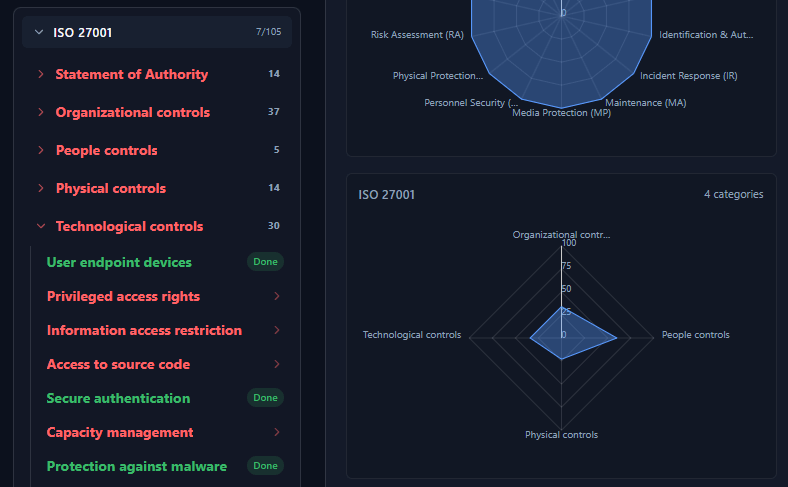Viewport: 788px width, 487px height.
Task: Click Technological controls radar axis label
Action: (412, 335)
